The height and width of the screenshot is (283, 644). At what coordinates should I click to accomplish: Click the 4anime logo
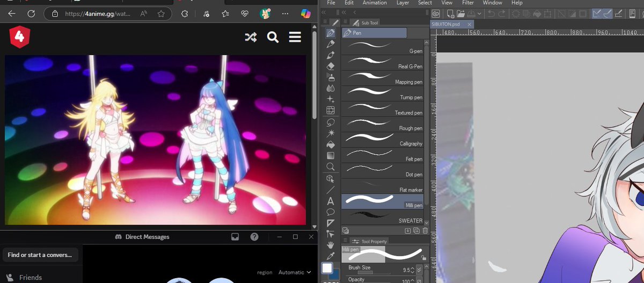[19, 37]
